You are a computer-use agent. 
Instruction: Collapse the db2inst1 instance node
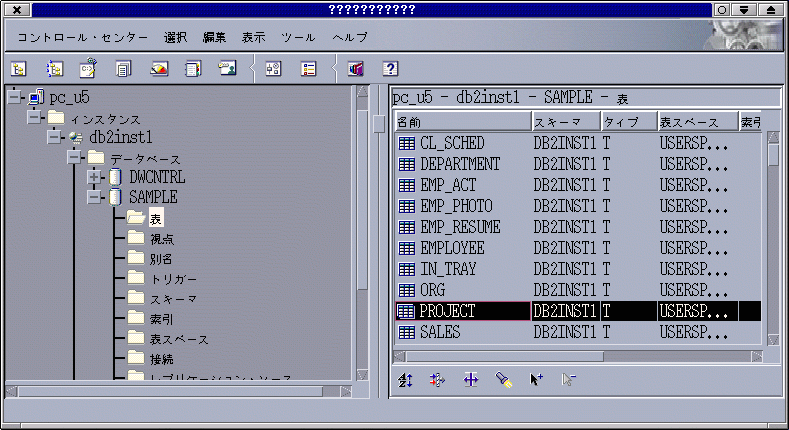(55, 137)
